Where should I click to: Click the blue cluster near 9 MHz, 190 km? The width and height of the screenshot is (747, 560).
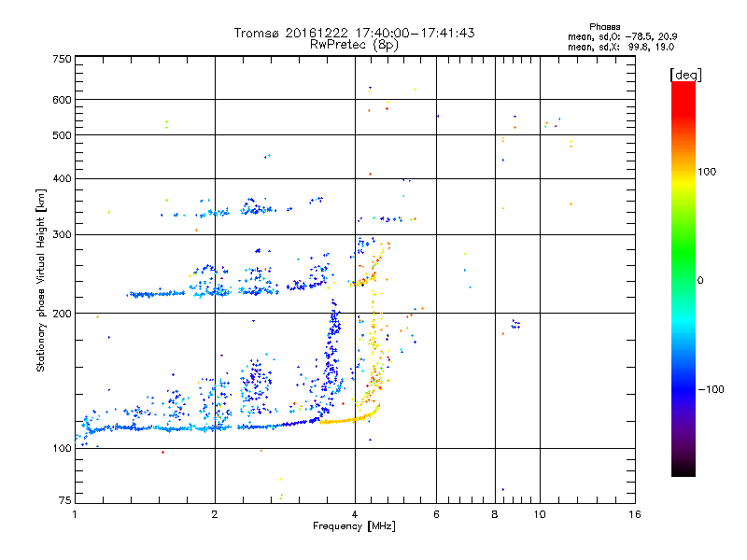pos(516,324)
